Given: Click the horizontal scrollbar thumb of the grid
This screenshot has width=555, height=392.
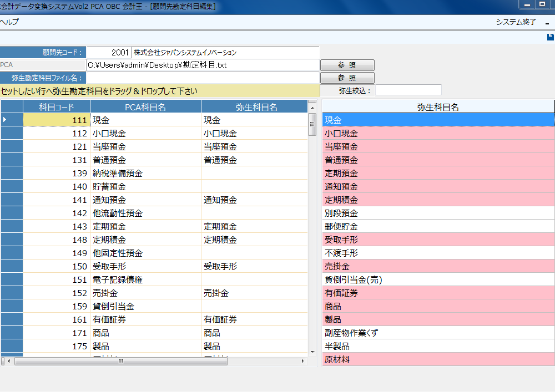Looking at the screenshot, I should (x=120, y=361).
